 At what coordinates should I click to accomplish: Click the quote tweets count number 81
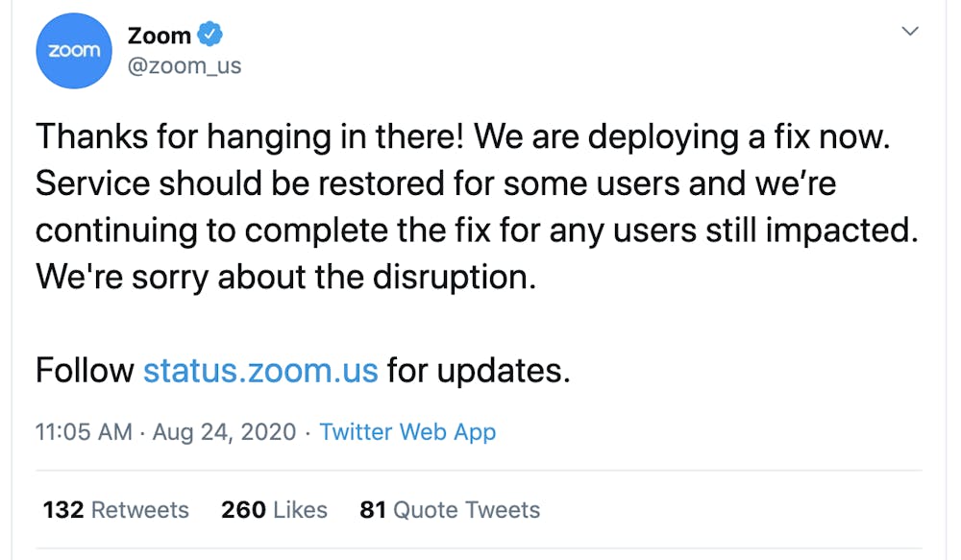click(x=372, y=509)
